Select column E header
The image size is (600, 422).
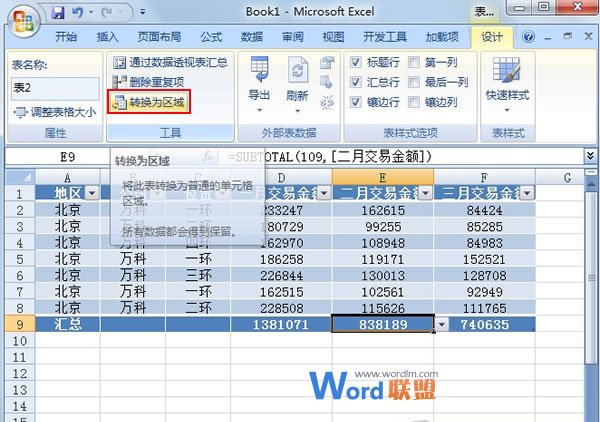(x=383, y=178)
